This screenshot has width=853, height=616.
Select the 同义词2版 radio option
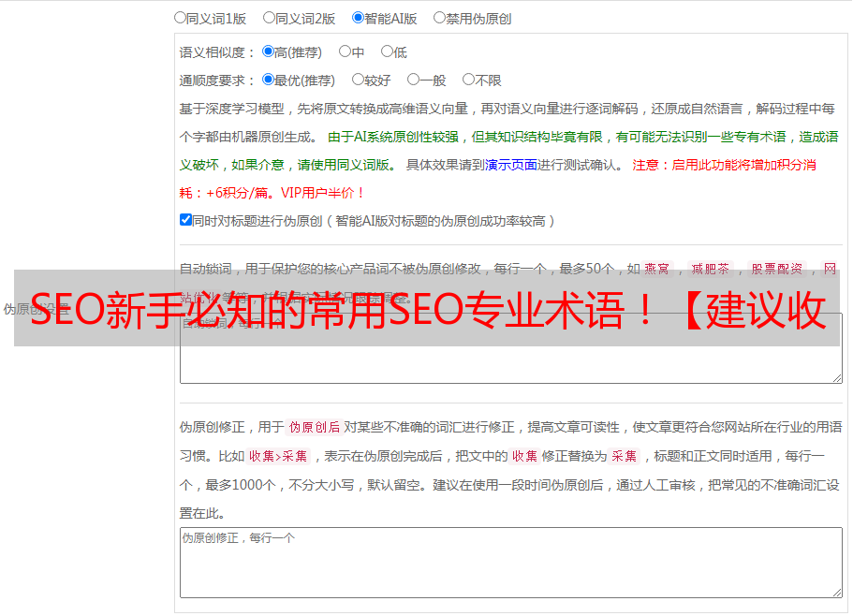pos(269,18)
